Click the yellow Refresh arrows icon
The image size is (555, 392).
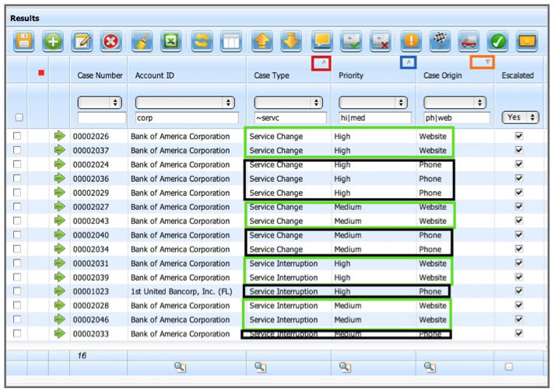coord(202,41)
